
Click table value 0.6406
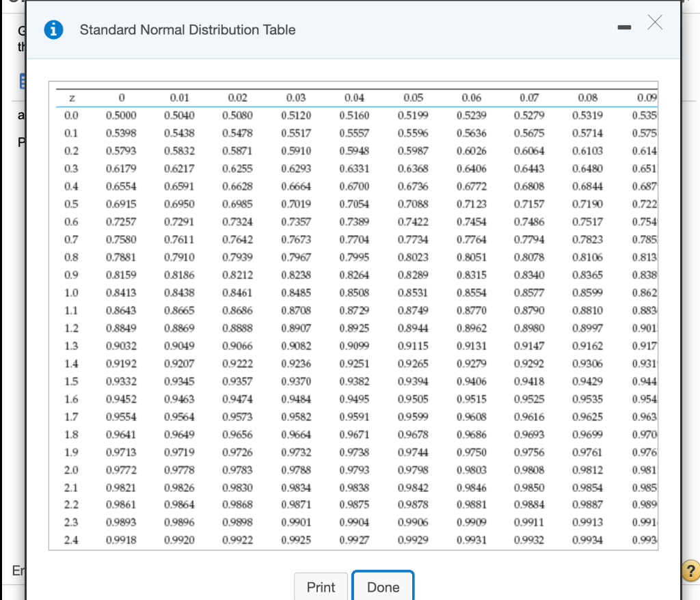click(472, 169)
